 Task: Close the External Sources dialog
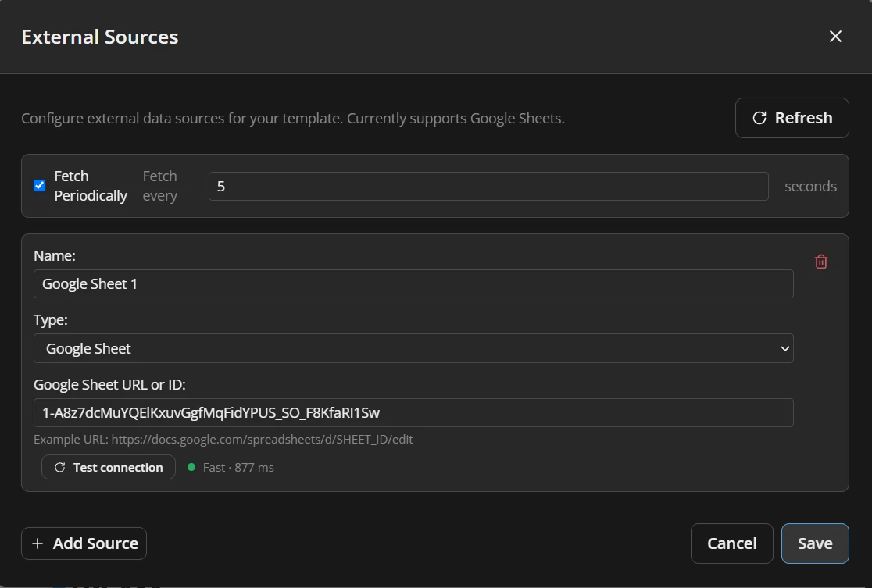tap(835, 37)
